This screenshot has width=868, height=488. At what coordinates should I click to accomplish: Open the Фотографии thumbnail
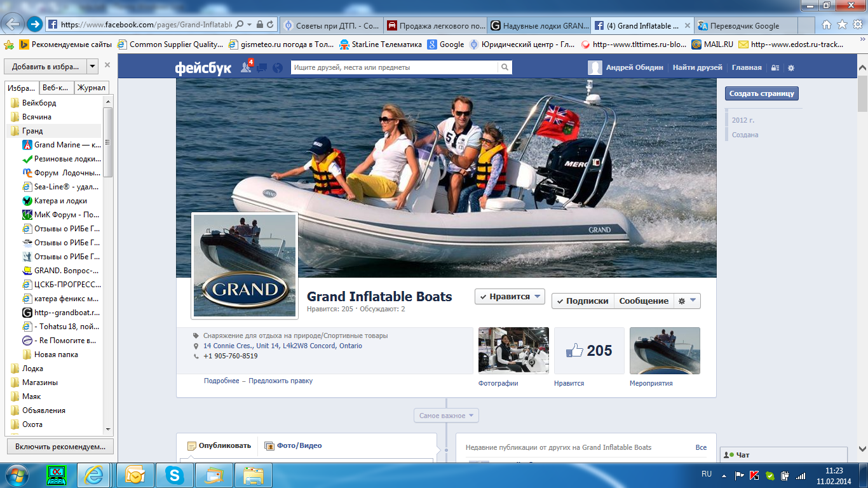(513, 350)
